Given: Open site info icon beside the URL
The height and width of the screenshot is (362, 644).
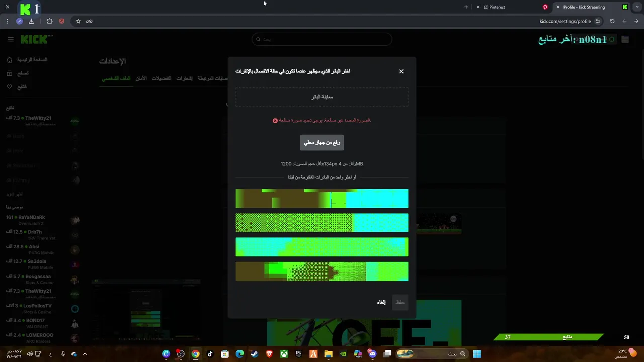Looking at the screenshot, I should (x=598, y=21).
